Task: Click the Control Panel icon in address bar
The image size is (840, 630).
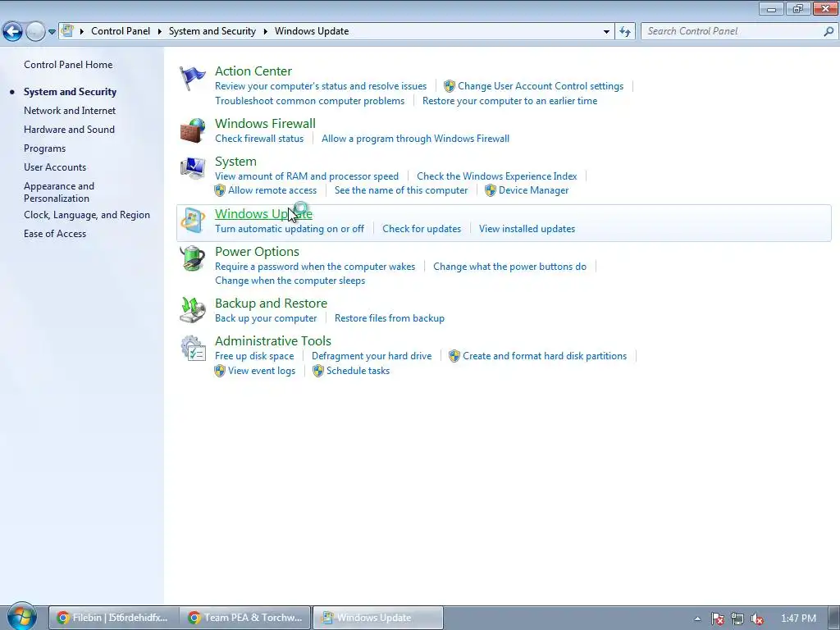Action: [67, 31]
